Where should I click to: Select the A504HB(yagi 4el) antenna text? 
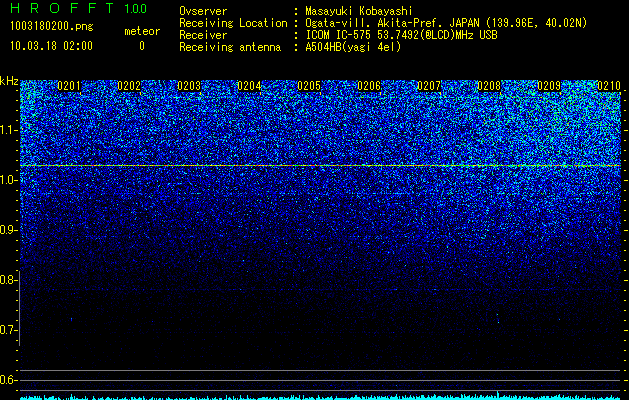coord(353,47)
